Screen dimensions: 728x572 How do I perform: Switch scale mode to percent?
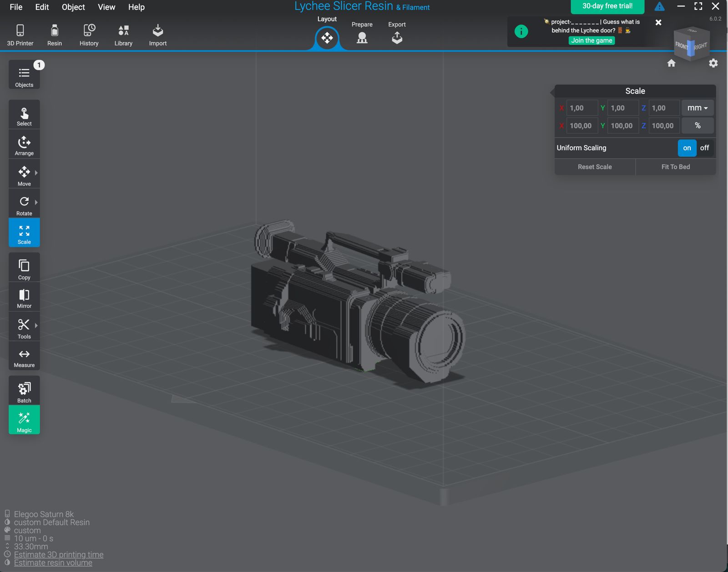pos(697,126)
